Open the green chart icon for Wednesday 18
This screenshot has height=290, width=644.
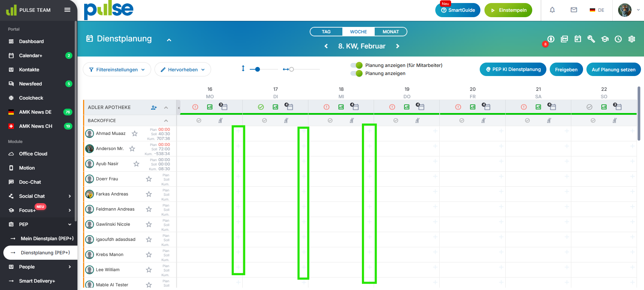341,107
